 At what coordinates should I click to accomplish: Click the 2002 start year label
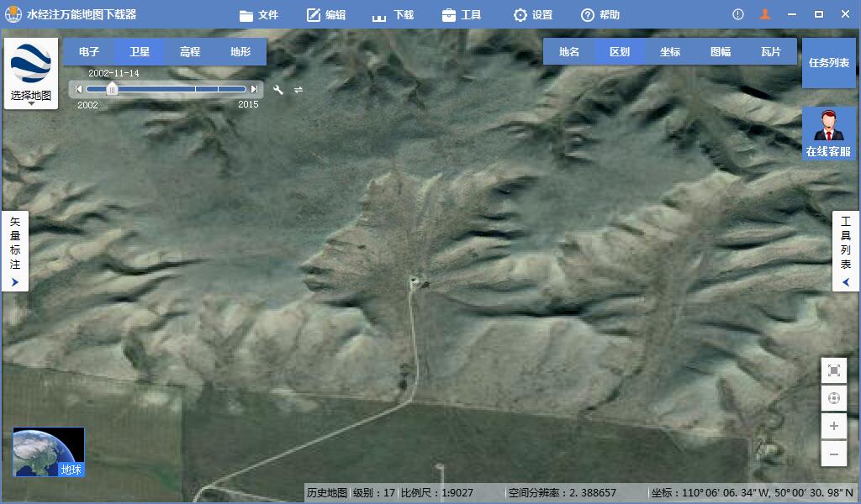tap(87, 105)
